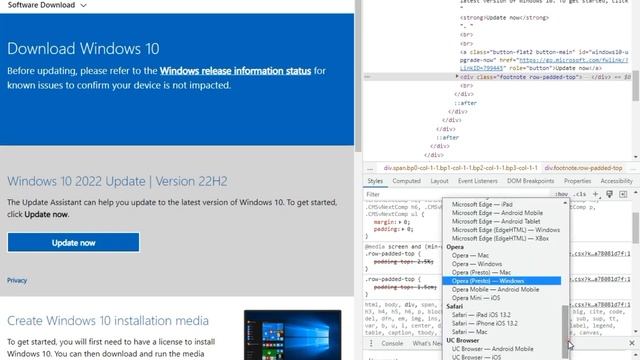Open the Privacy link
640x360 pixels.
point(17,280)
